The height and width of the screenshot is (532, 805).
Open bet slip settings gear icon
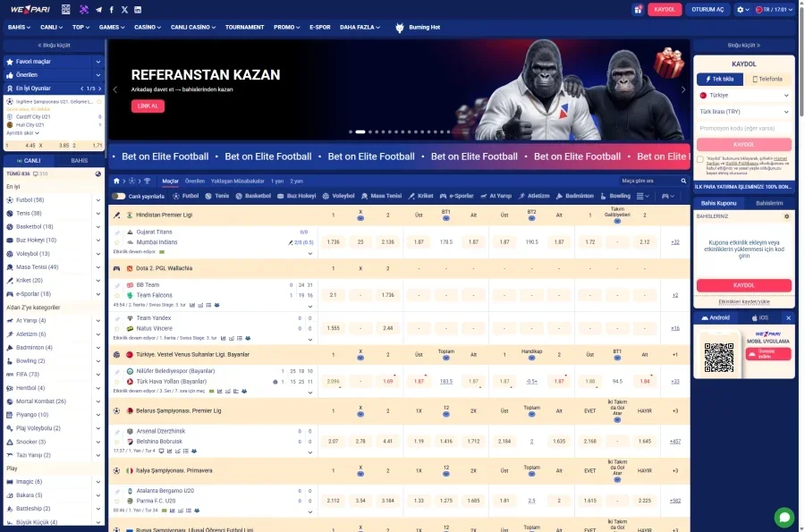coord(786,216)
